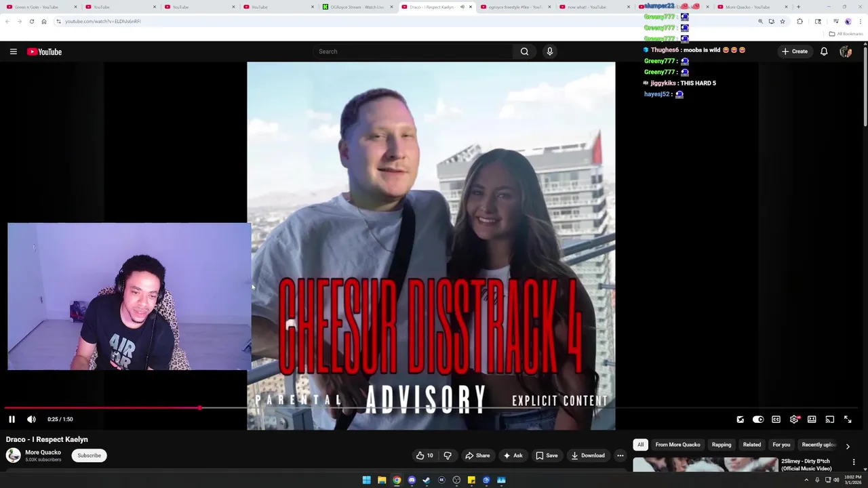The width and height of the screenshot is (868, 488).
Task: Open Sticky Notes taskbar icon
Action: point(471,480)
